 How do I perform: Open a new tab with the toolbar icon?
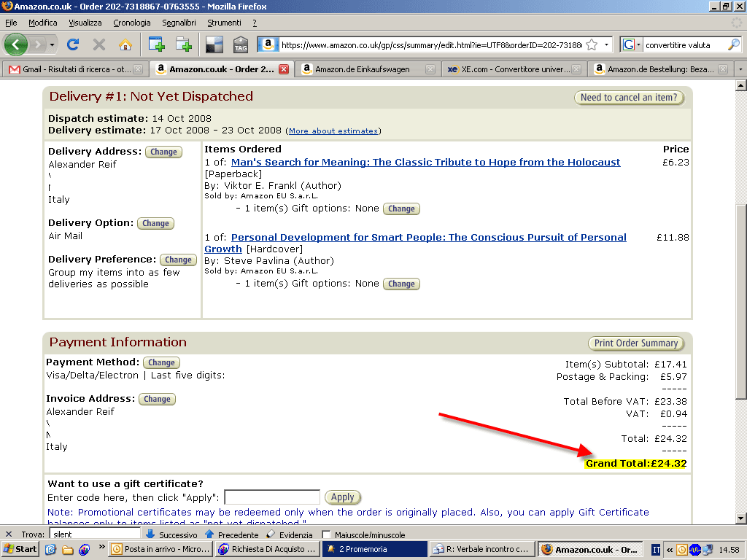pos(156,44)
